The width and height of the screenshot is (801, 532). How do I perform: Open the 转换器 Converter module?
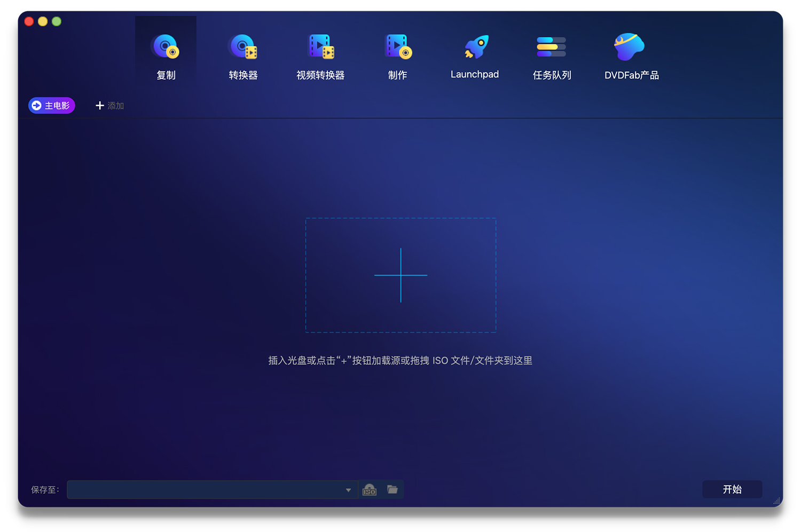(x=243, y=47)
